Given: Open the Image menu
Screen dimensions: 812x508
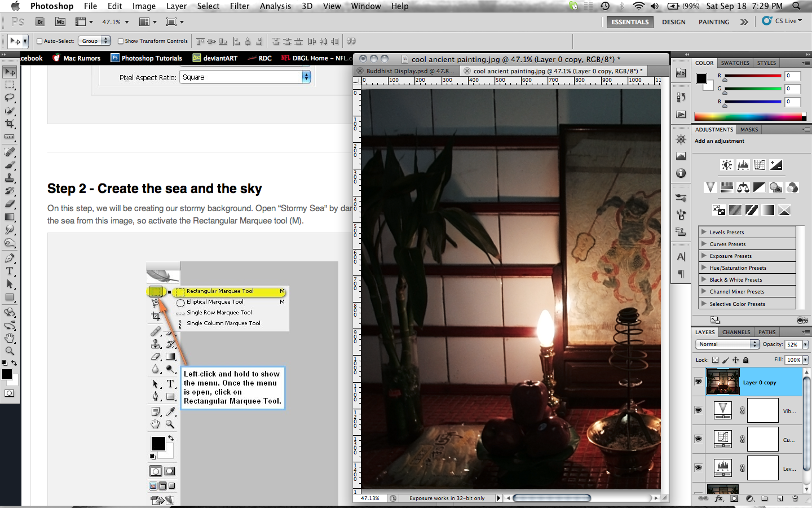Looking at the screenshot, I should tap(144, 6).
